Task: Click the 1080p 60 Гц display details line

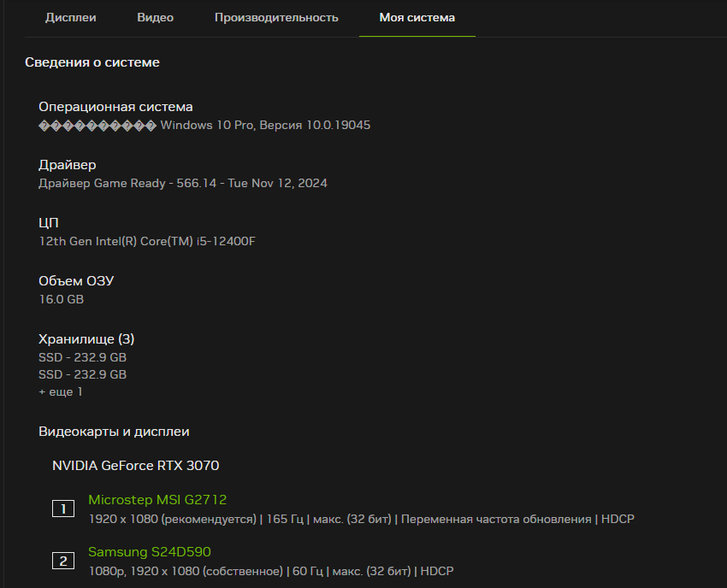Action: (x=271, y=571)
